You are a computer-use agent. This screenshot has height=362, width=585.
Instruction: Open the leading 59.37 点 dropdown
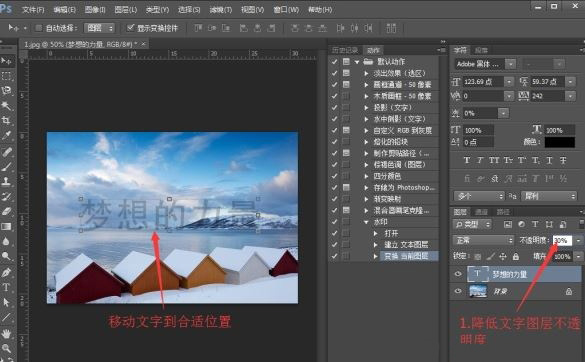click(570, 82)
